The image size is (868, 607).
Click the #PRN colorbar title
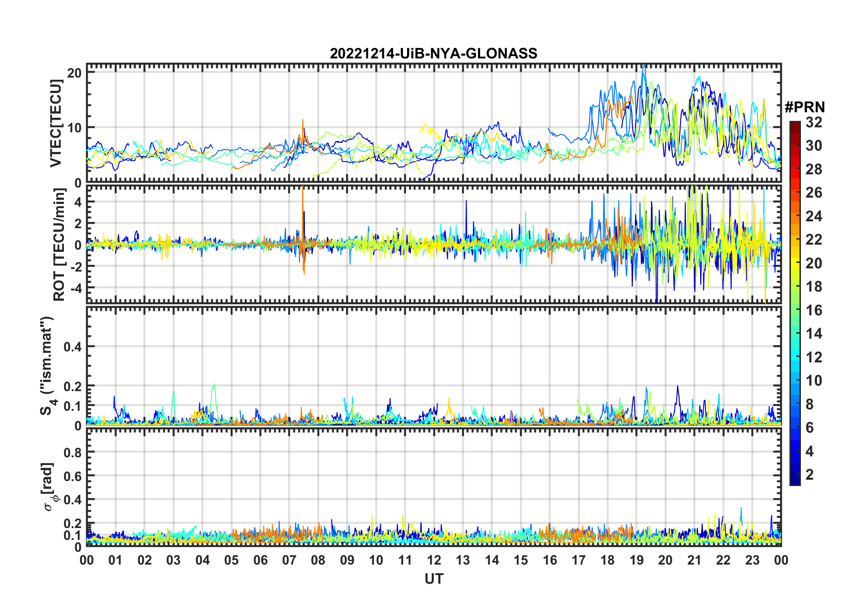(x=805, y=107)
